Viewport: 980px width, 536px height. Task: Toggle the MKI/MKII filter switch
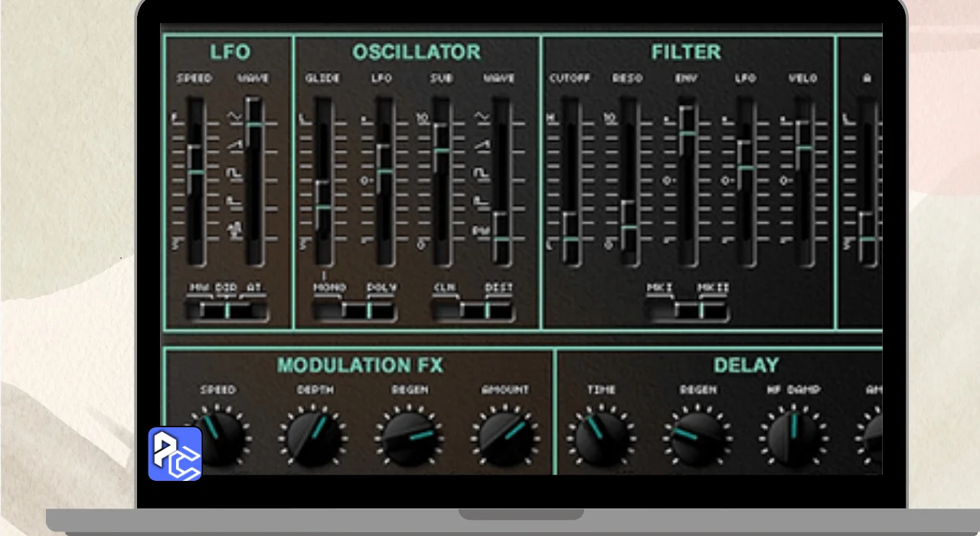(687, 310)
